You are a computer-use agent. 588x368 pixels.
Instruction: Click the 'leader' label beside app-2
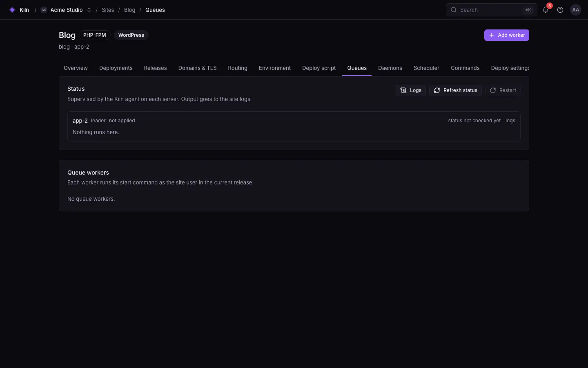[x=98, y=121]
